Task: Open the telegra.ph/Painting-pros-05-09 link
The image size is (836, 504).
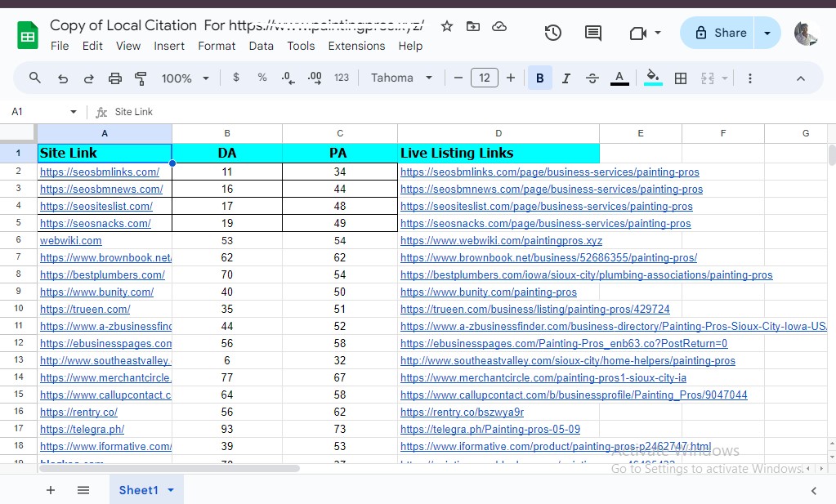Action: click(x=490, y=430)
